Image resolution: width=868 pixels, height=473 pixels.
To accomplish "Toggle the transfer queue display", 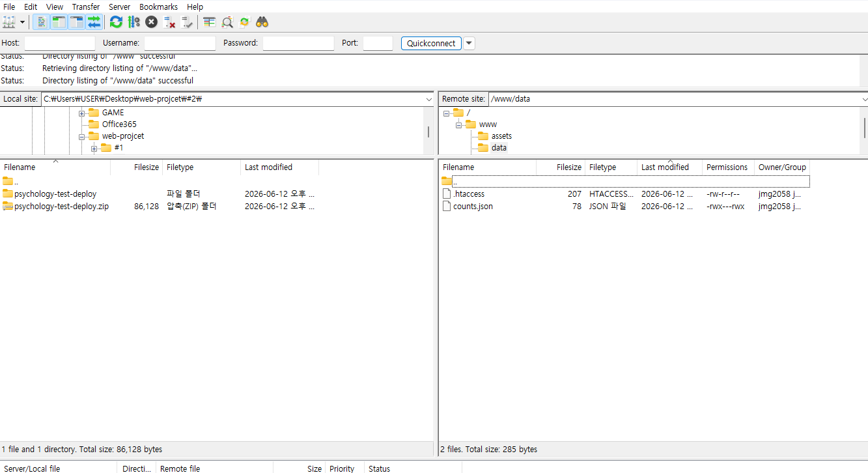I will 94,22.
